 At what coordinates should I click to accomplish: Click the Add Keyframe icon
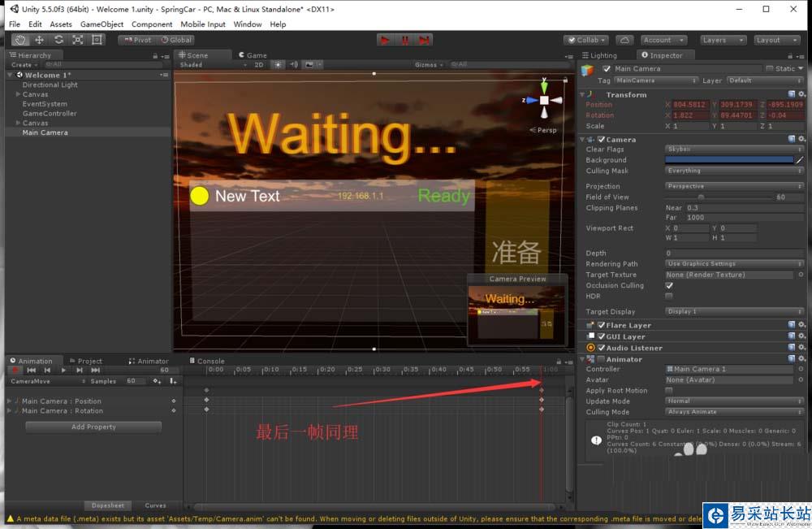[157, 381]
